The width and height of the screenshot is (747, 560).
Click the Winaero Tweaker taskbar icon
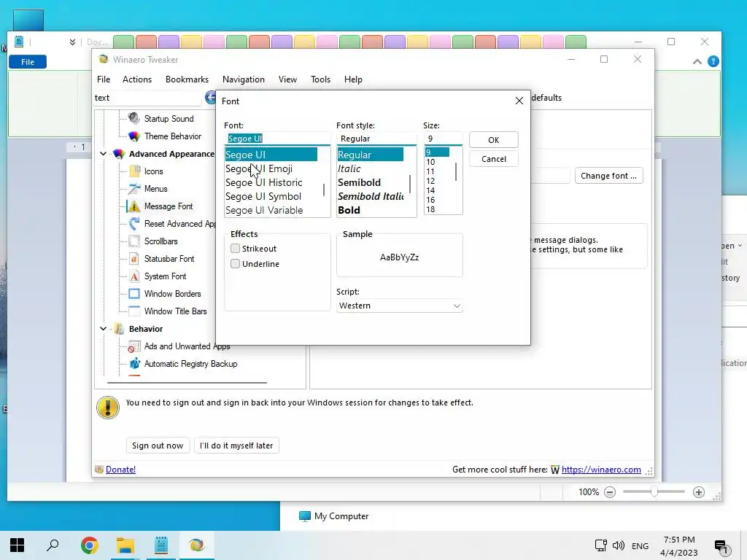[x=197, y=545]
